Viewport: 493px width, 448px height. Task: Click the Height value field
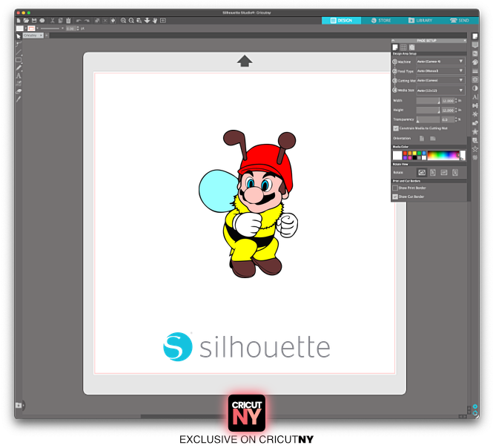(448, 110)
